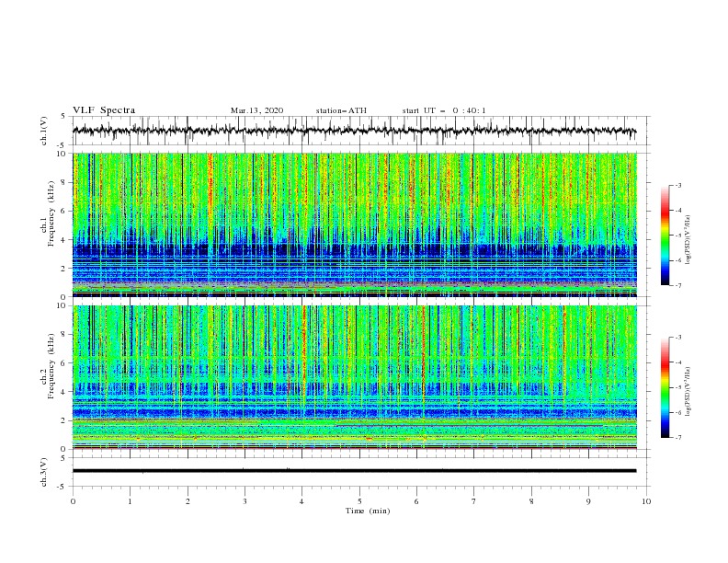Click inside the ch.1 spectrogram panel
The image size is (728, 563).
(x=355, y=224)
